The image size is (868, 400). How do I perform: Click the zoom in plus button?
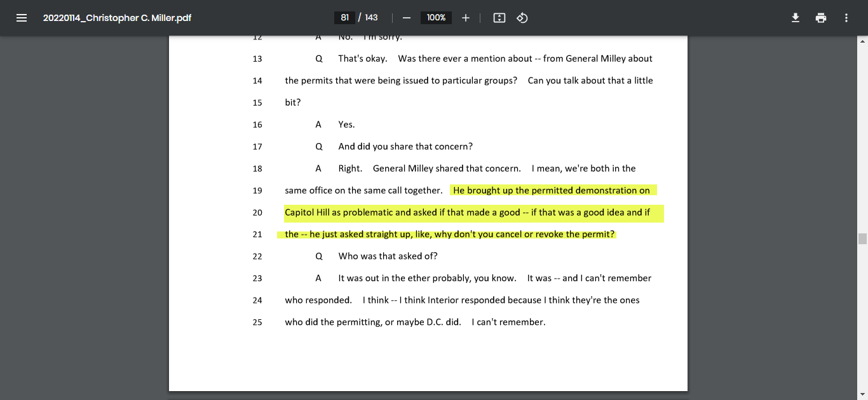pyautogui.click(x=466, y=18)
